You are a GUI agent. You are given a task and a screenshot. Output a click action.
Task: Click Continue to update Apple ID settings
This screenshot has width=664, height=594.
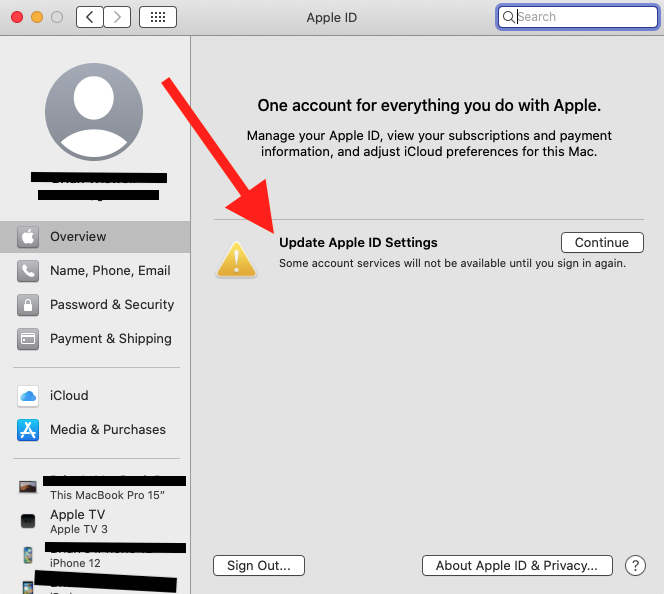[602, 243]
